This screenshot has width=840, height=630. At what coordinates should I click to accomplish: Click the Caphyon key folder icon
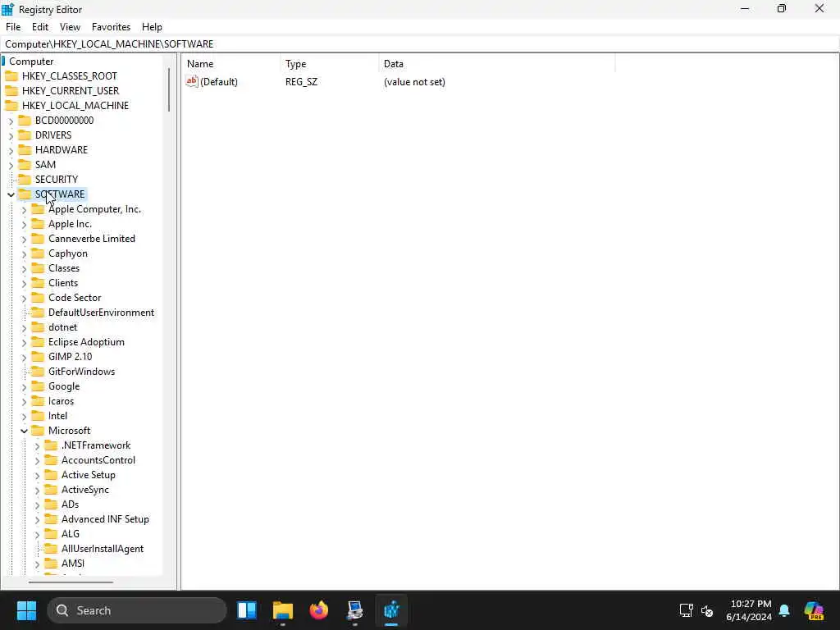pos(38,253)
